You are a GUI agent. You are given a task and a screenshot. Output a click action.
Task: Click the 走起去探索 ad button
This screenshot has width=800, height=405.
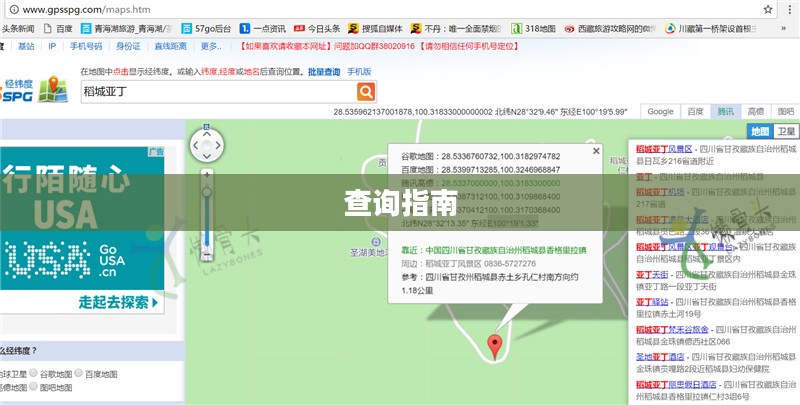[118, 302]
